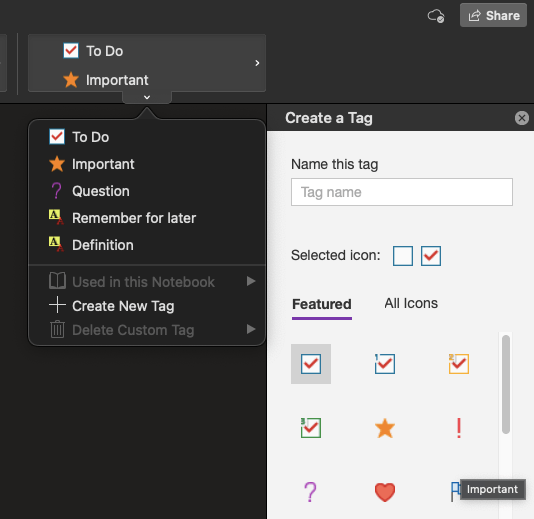
Task: Select To Do tag in ribbon gallery
Action: (x=93, y=51)
